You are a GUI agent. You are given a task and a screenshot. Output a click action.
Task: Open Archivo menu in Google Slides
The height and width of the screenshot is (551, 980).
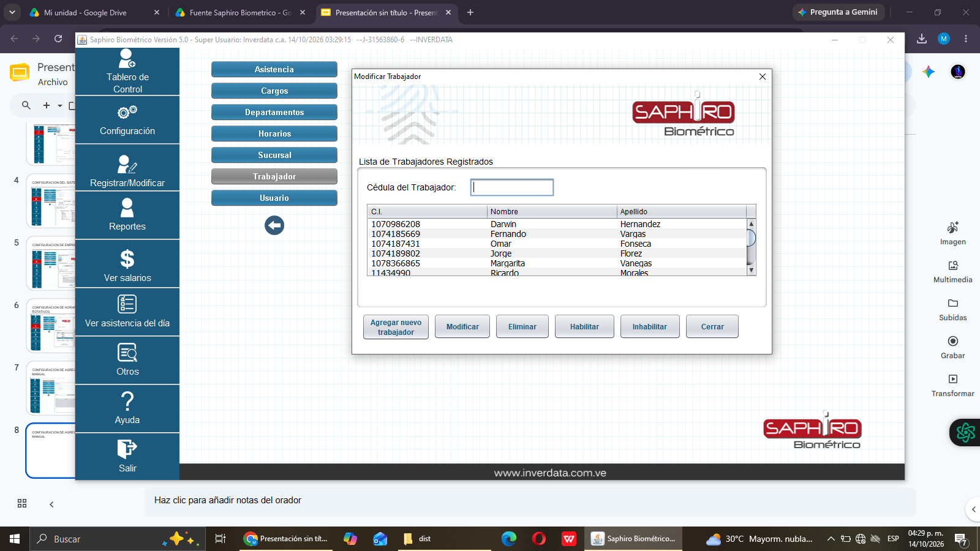point(53,82)
